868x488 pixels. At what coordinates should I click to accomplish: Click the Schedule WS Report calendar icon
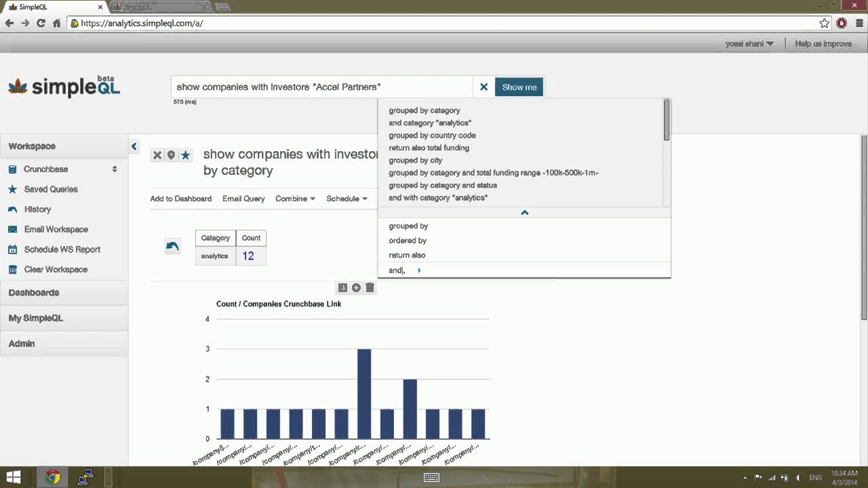[12, 249]
